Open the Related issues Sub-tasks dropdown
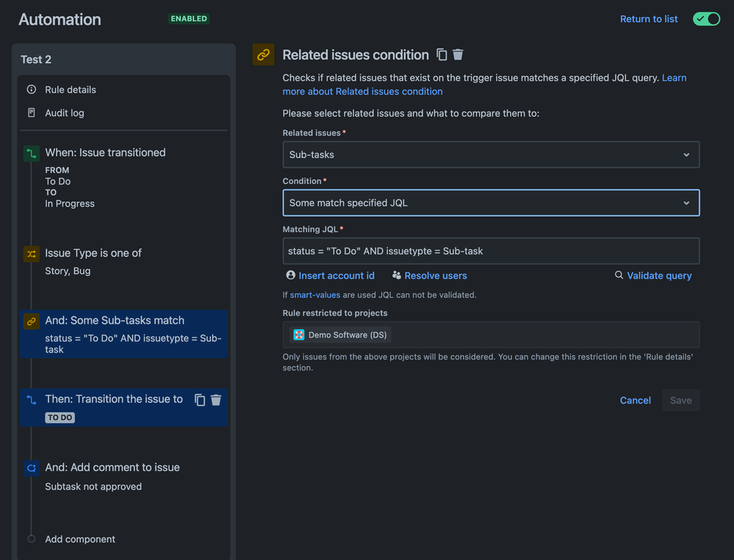The width and height of the screenshot is (734, 560). pos(491,154)
